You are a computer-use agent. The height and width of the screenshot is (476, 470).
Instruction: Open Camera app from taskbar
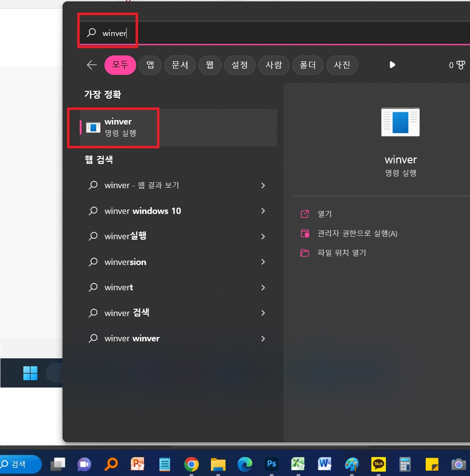[x=458, y=464]
